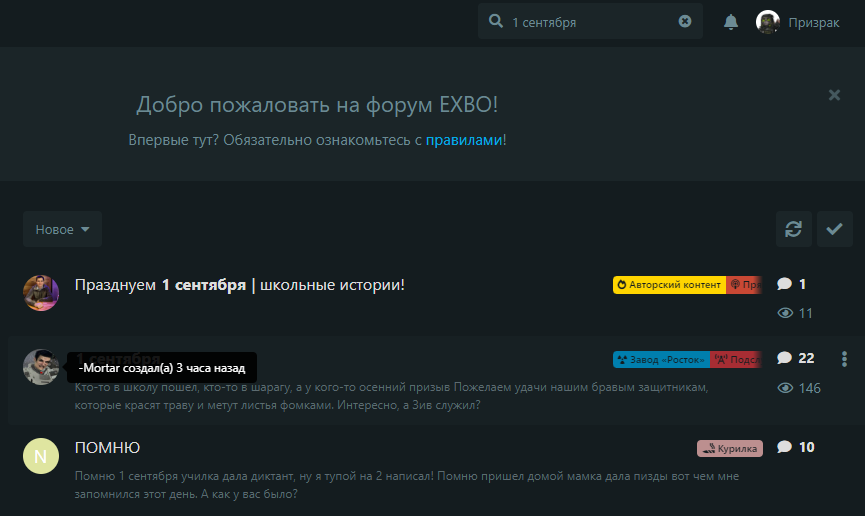Viewport: 865px width, 516px height.
Task: Click the reply count '22'
Action: tap(806, 358)
